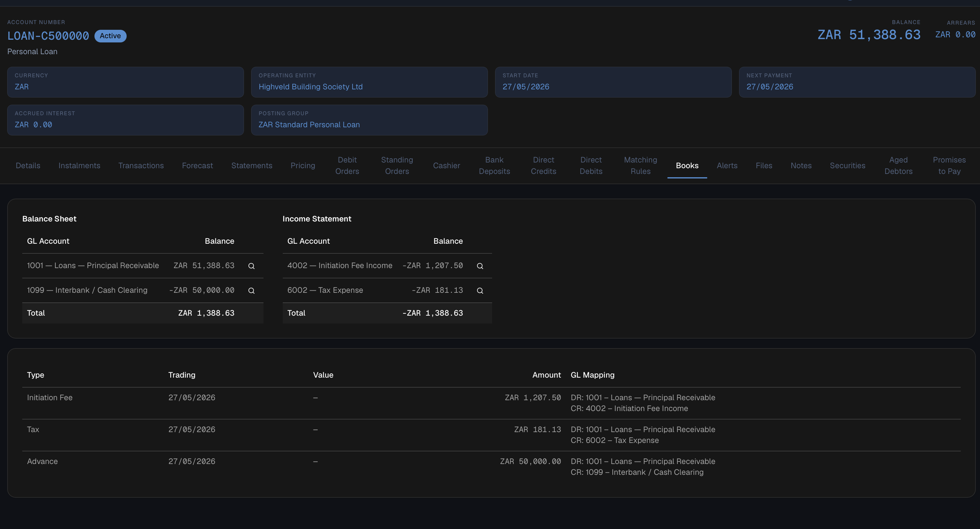Open the Debit Orders tab
This screenshot has width=980, height=529.
tap(347, 166)
